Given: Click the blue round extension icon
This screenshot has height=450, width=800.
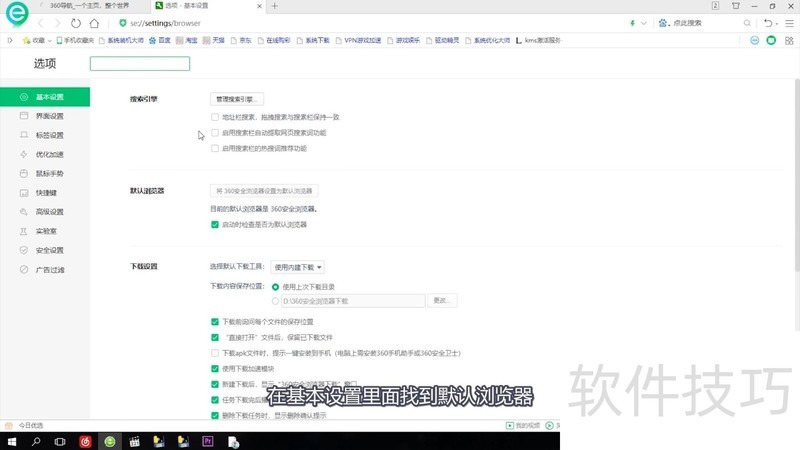Looking at the screenshot, I should point(755,40).
